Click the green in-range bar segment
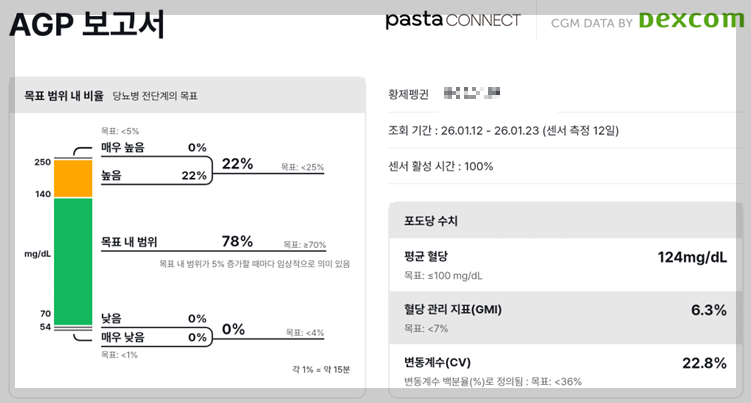Screen dimensions: 751x403 [x=73, y=262]
